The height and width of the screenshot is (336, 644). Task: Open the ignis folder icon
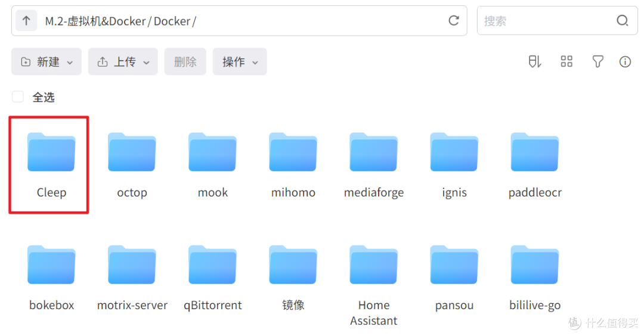click(x=454, y=152)
